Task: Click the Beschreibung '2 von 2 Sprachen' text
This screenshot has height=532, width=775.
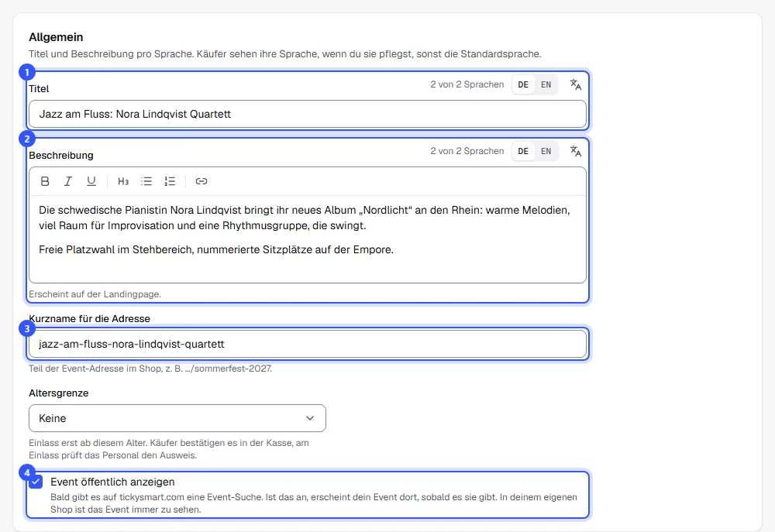Action: coord(467,151)
